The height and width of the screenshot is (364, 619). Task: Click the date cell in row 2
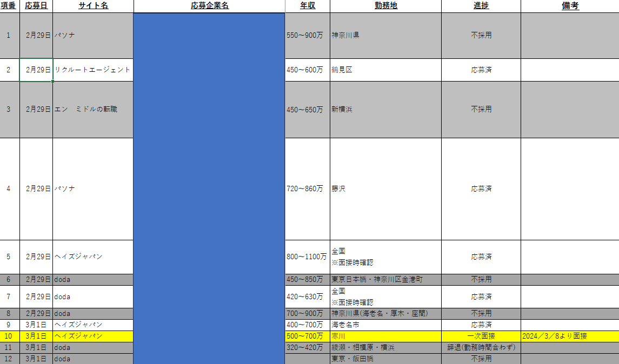point(36,70)
